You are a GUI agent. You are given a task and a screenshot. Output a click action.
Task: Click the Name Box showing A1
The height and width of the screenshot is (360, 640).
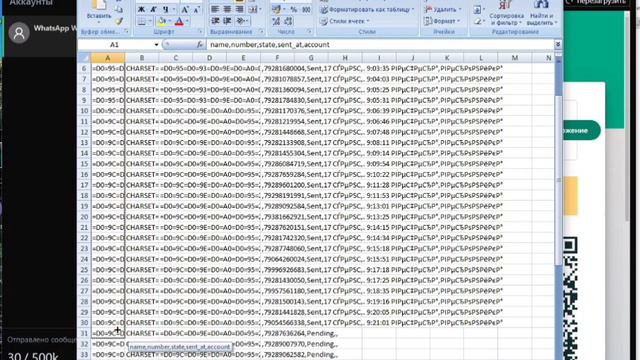[116, 44]
